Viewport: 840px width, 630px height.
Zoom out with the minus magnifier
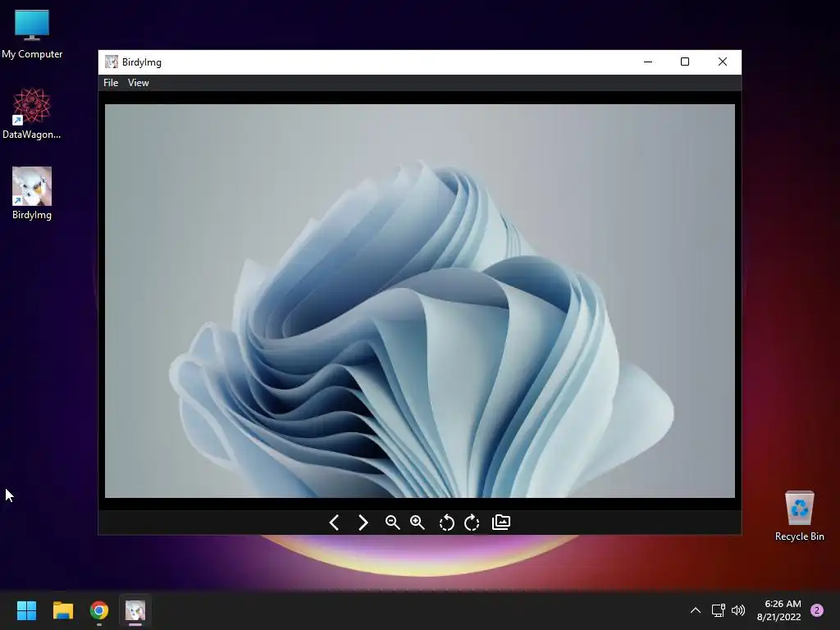[393, 523]
